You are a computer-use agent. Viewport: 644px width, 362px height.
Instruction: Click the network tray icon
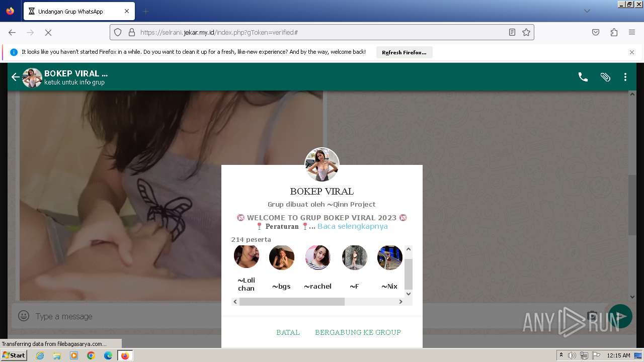[584, 355]
